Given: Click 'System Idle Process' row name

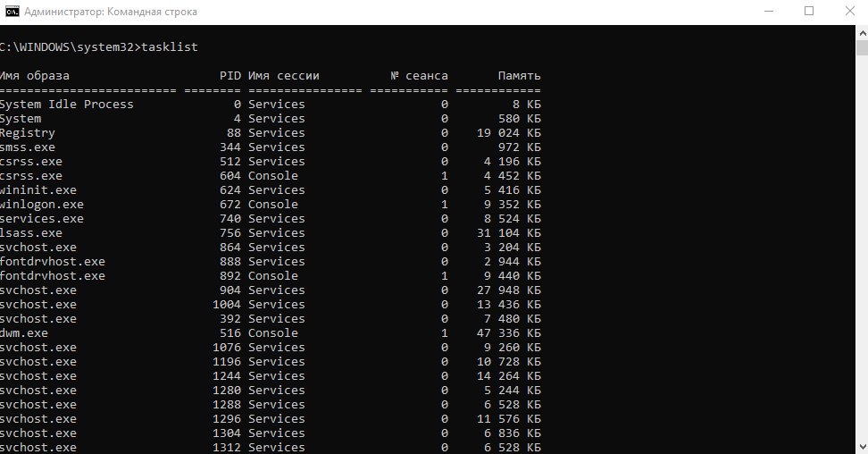Looking at the screenshot, I should [x=66, y=105].
